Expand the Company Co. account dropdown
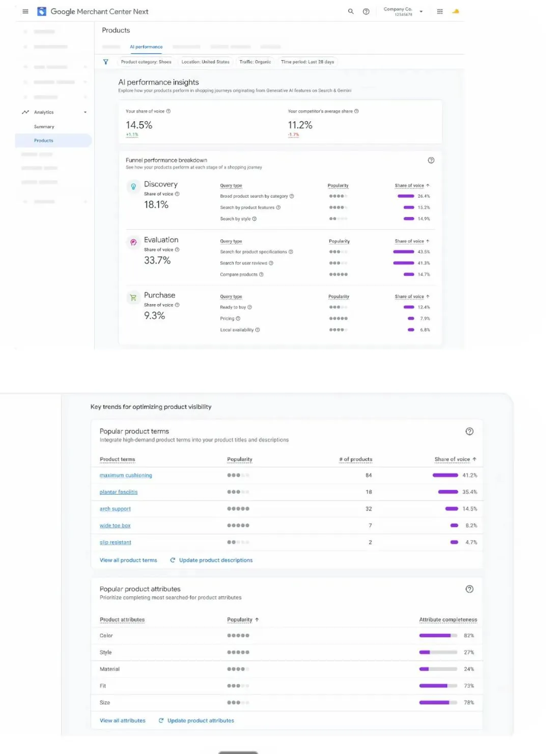The image size is (560, 754). pos(421,11)
